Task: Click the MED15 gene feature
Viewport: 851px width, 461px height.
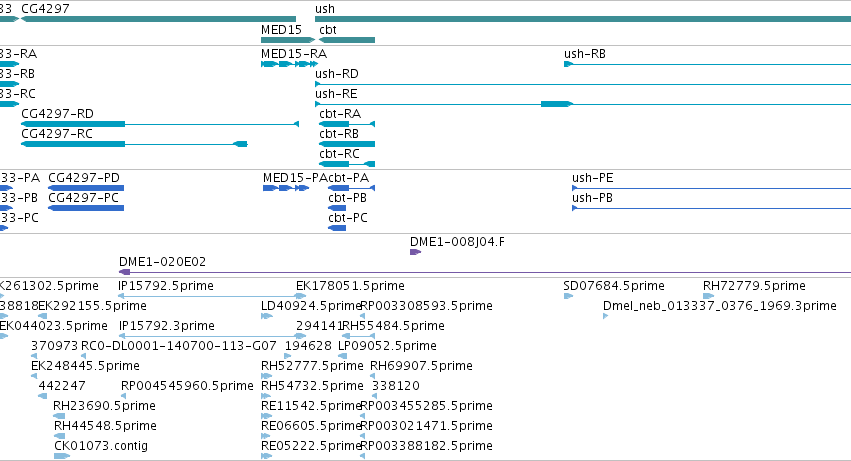Action: tap(288, 40)
